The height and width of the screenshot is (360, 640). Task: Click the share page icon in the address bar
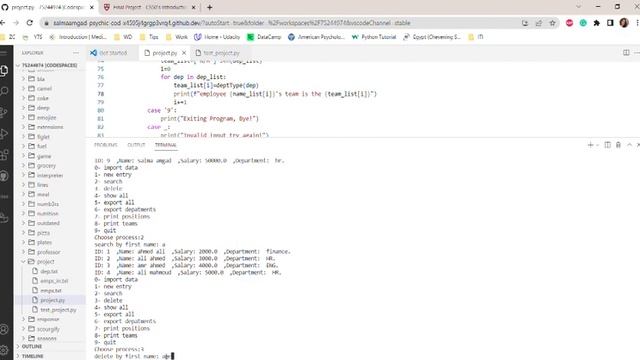pyautogui.click(x=539, y=23)
